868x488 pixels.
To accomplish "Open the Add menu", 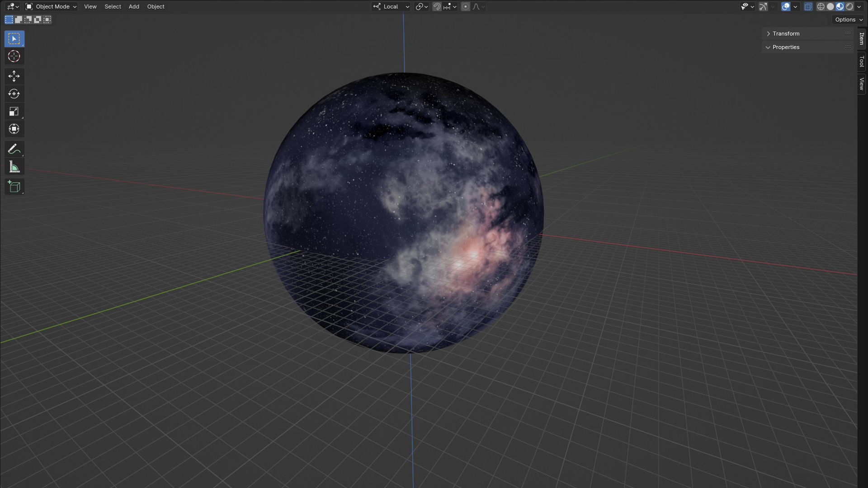I will click(x=134, y=6).
